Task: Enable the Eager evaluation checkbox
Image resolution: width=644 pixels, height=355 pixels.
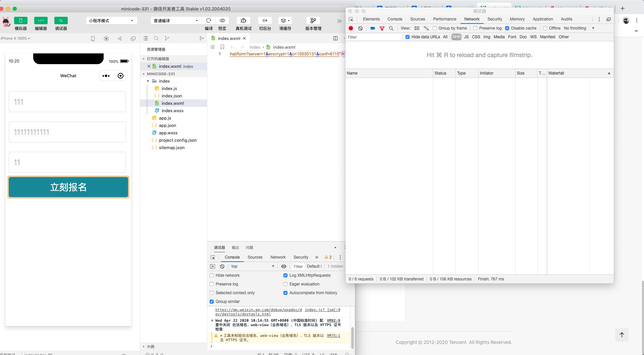Action: pos(285,284)
